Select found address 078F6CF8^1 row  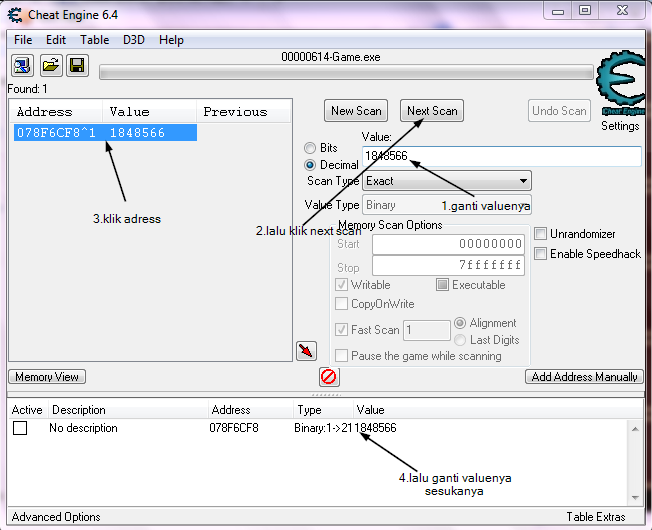(x=106, y=133)
